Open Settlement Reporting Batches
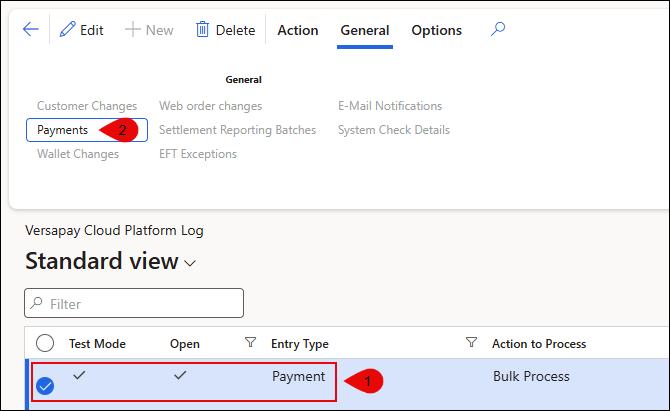Screen dimensions: 670x411 pyautogui.click(x=237, y=130)
